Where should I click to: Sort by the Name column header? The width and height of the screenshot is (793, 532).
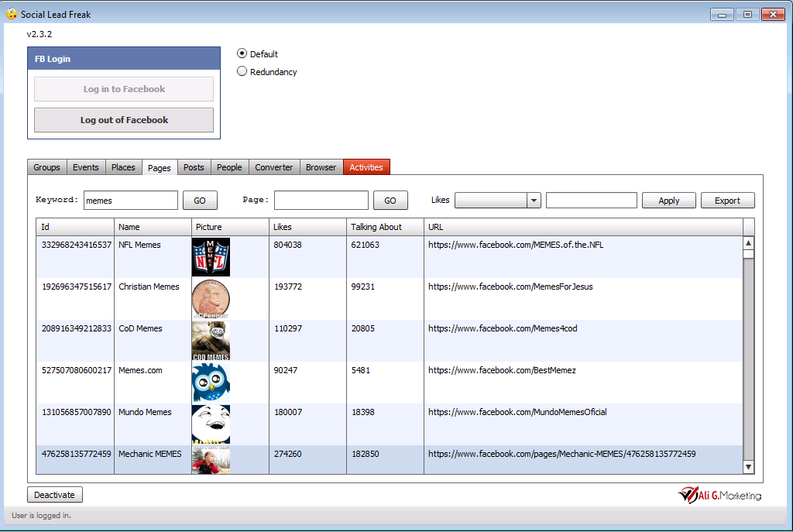point(153,227)
